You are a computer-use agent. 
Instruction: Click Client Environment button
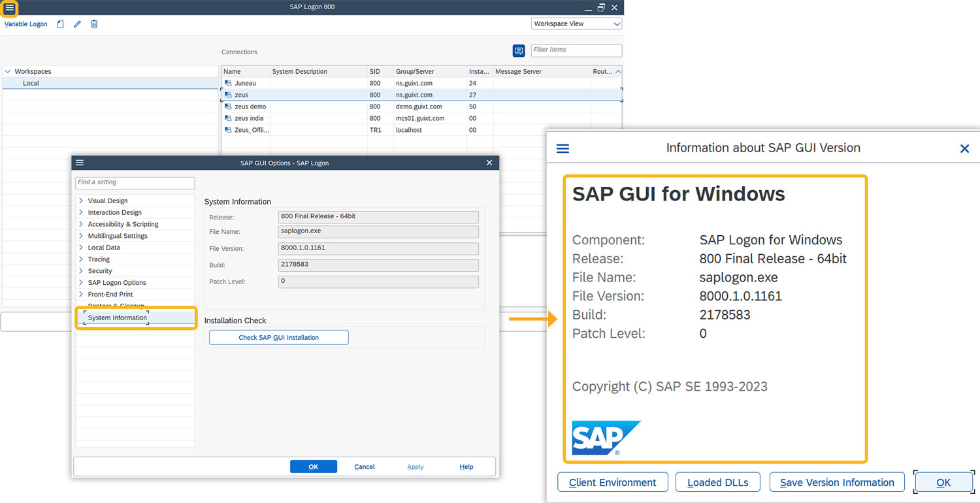click(x=613, y=482)
